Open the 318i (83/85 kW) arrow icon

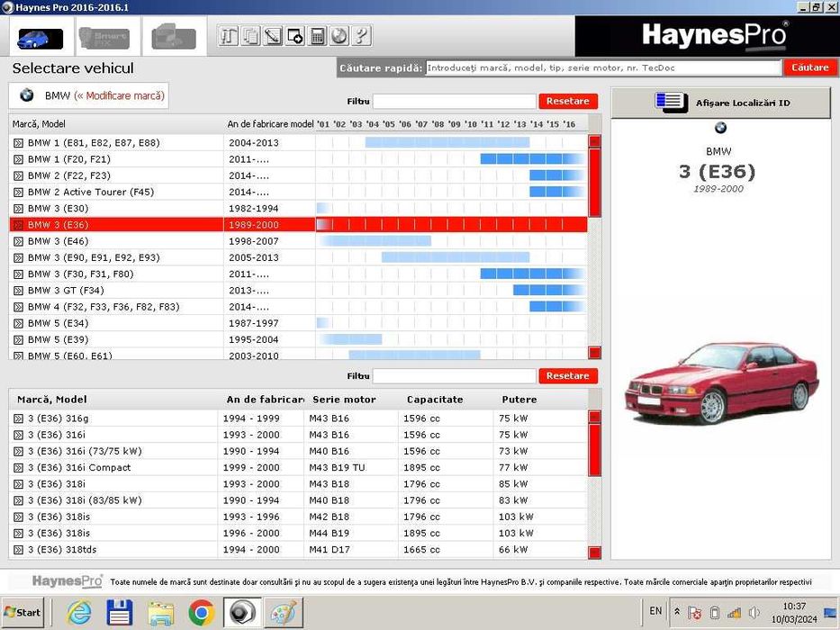(x=18, y=500)
